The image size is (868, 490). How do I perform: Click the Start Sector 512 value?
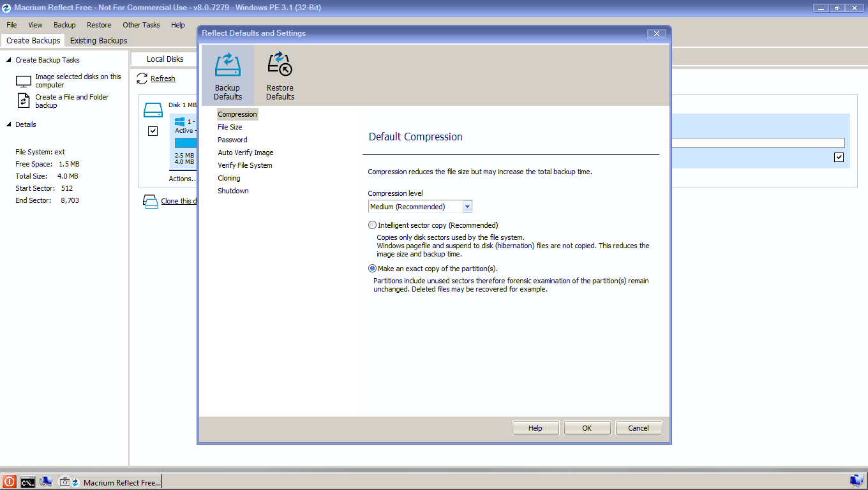tap(67, 188)
